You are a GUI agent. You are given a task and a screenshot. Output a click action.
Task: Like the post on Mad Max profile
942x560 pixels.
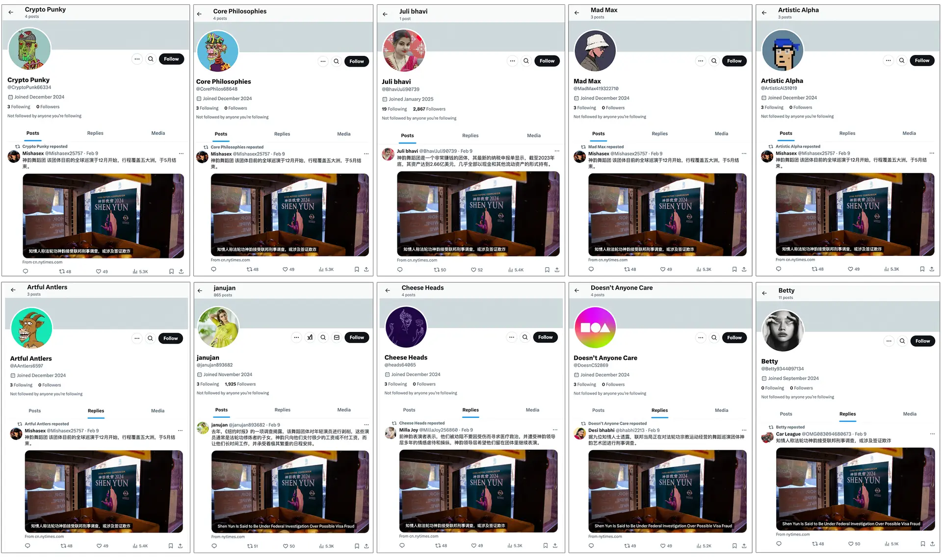point(666,269)
